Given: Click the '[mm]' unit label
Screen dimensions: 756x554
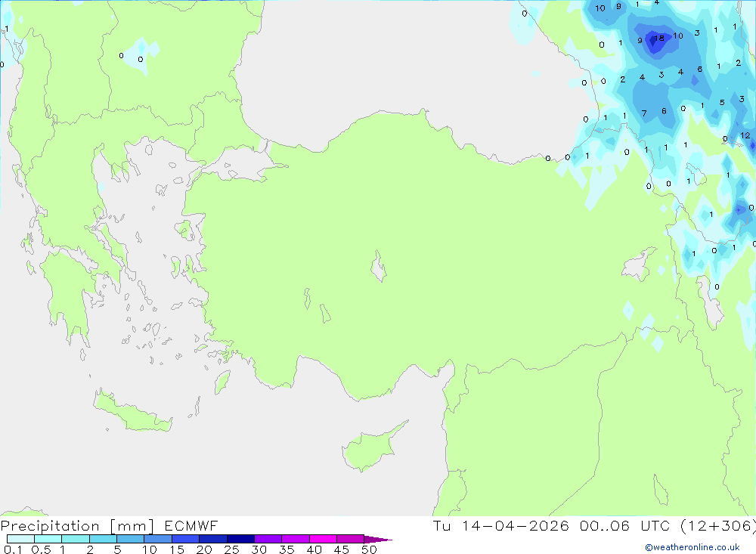Looking at the screenshot, I should [x=132, y=526].
